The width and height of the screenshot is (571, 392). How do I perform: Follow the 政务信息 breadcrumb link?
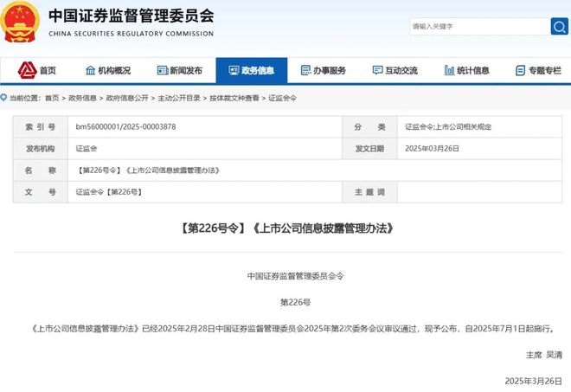[83, 98]
